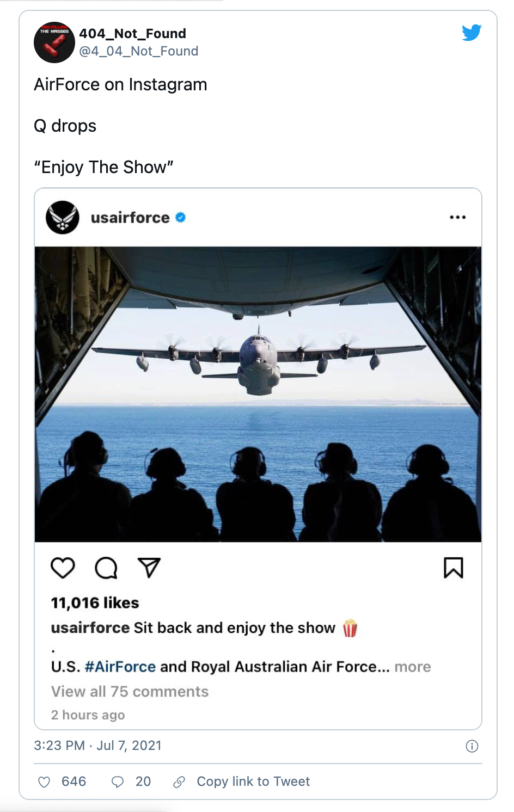Expand caption with the 'more' link
The height and width of the screenshot is (812, 514).
(413, 667)
